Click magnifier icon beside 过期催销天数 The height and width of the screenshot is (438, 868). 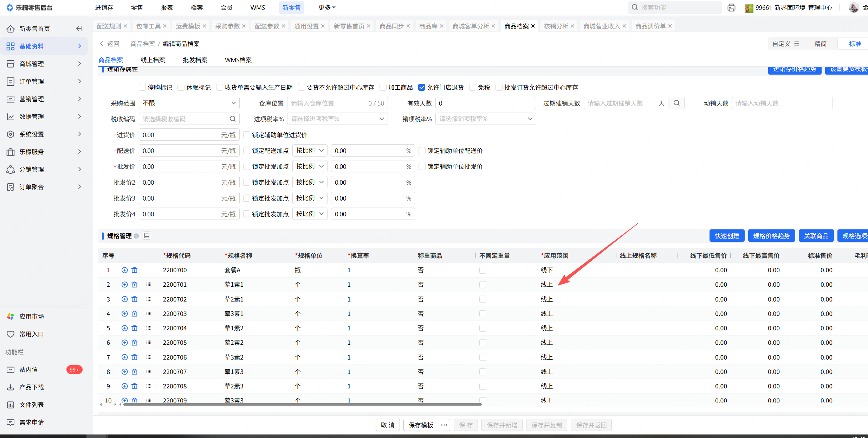(676, 103)
